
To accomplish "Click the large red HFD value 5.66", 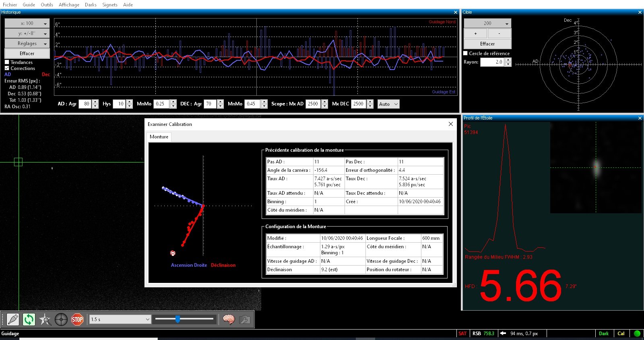I will click(x=521, y=286).
